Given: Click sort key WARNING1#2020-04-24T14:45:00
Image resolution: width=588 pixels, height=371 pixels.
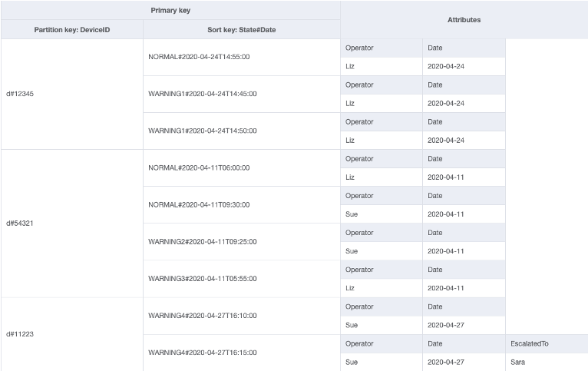Looking at the screenshot, I should [202, 94].
